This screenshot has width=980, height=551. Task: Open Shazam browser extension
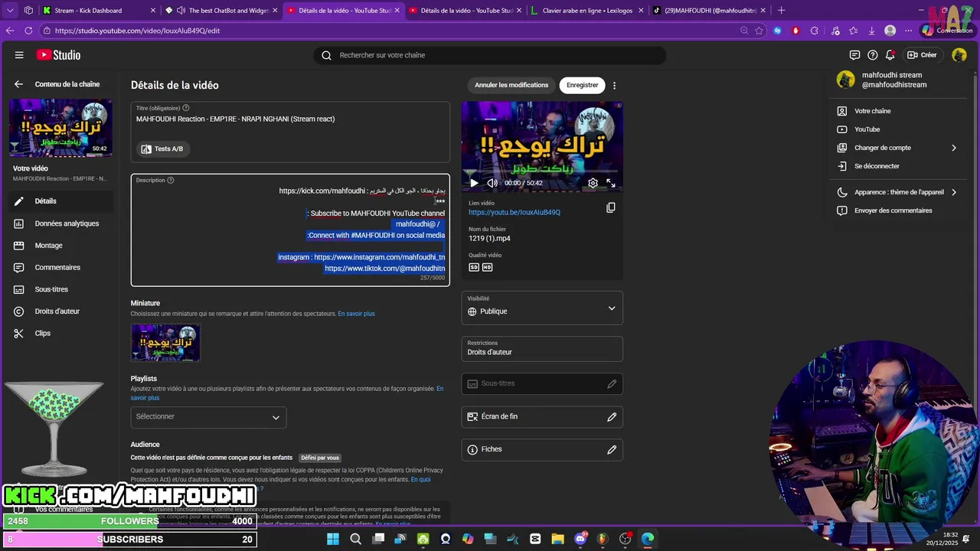coord(778,31)
